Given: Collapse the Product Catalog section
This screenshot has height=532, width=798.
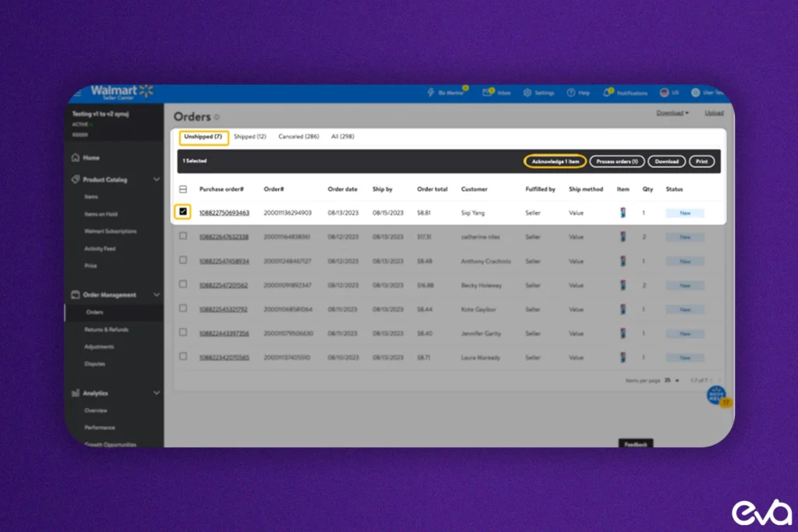Looking at the screenshot, I should pyautogui.click(x=156, y=179).
